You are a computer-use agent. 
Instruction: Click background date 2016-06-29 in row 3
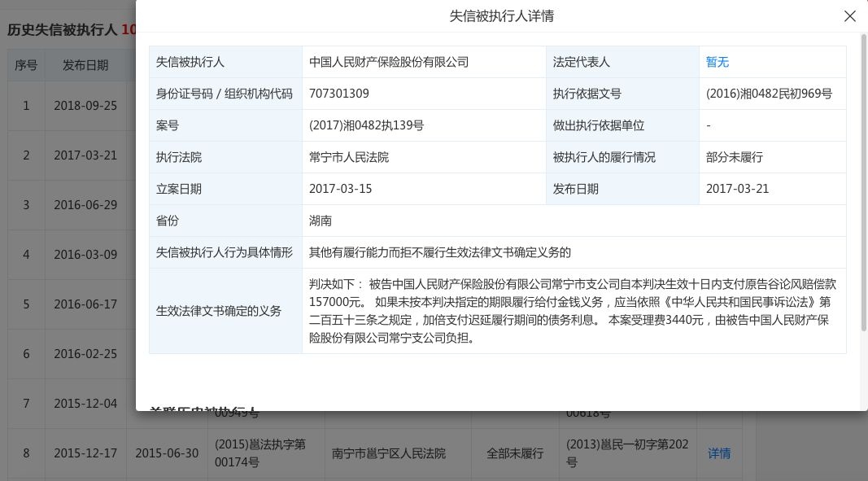(x=85, y=205)
